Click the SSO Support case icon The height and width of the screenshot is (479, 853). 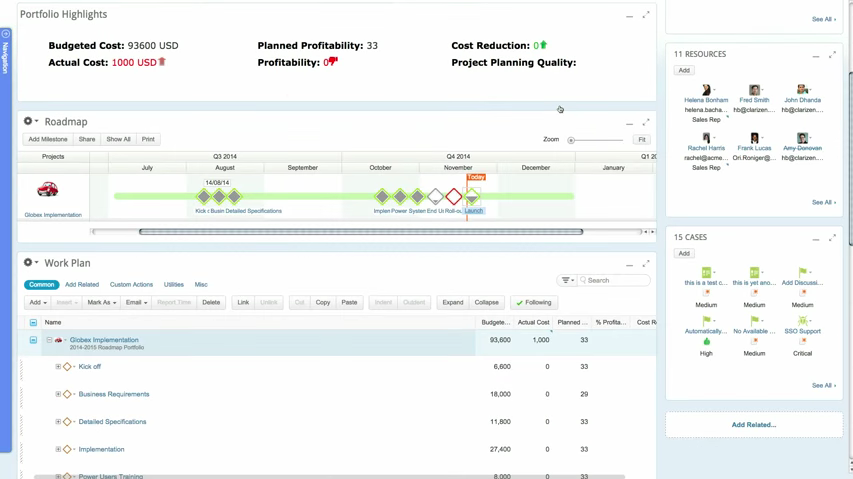pyautogui.click(x=802, y=321)
